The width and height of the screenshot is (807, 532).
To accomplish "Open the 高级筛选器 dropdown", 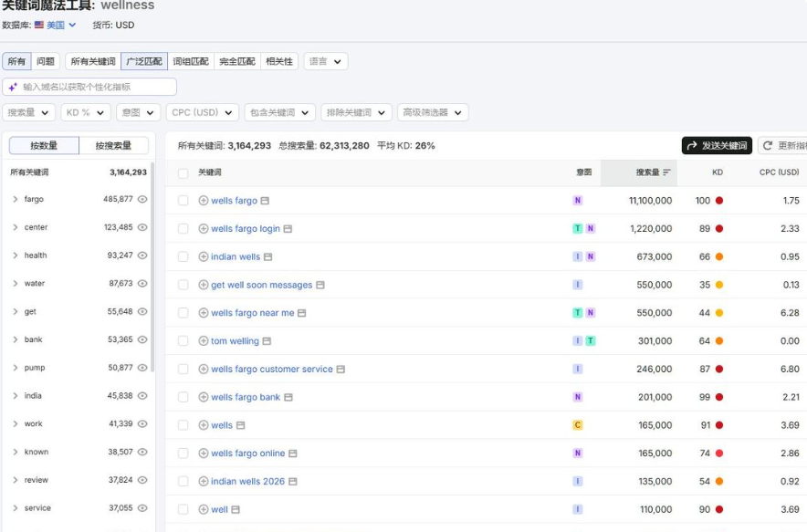I will pos(433,112).
